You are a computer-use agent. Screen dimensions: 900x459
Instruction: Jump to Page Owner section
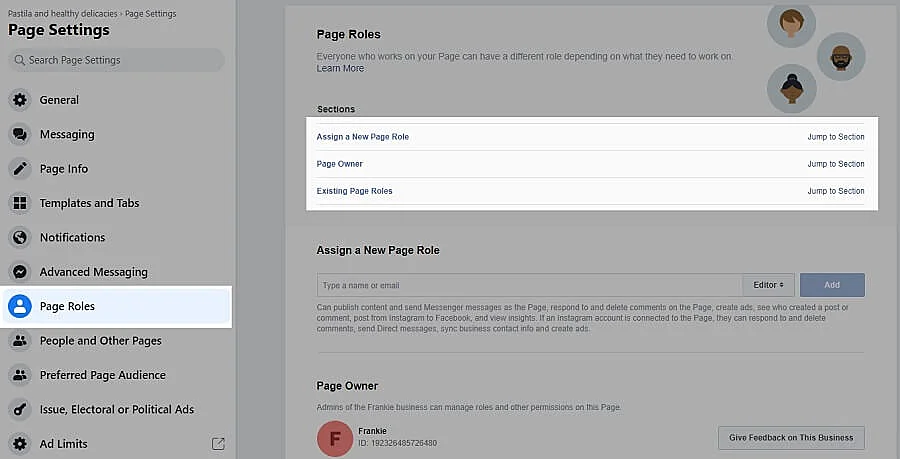click(x=835, y=164)
